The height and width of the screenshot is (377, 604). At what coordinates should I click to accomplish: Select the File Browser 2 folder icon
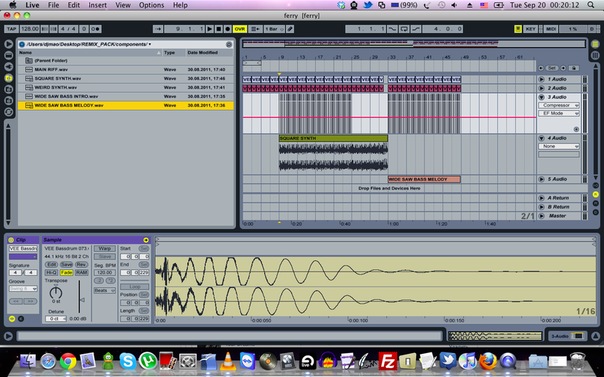(8, 89)
